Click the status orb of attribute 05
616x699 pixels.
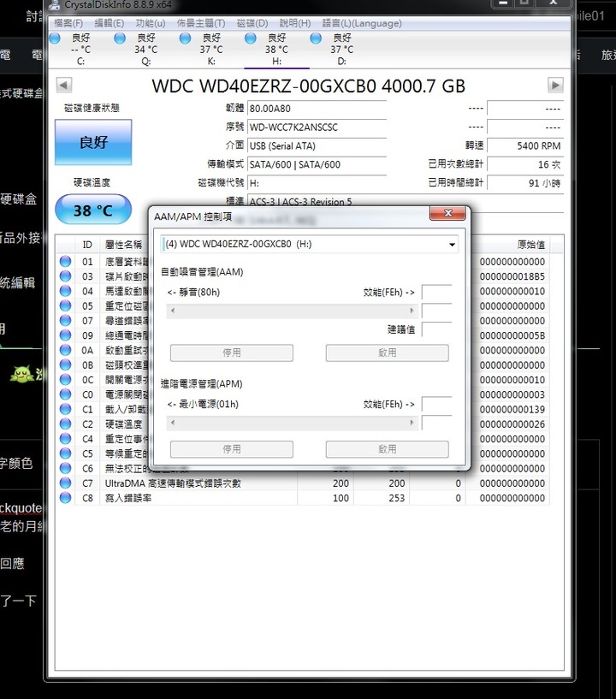click(65, 305)
